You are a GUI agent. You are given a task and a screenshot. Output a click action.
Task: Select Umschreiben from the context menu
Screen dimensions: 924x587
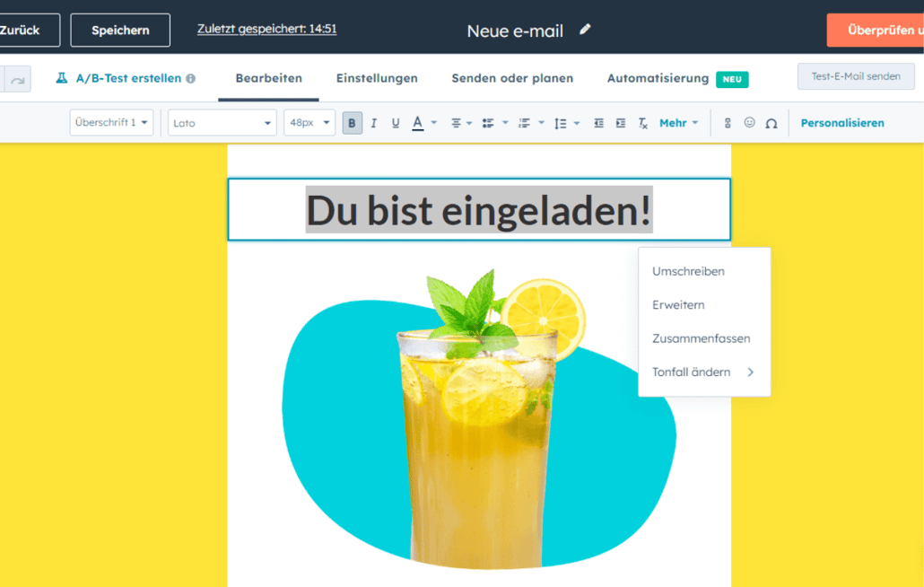point(689,271)
